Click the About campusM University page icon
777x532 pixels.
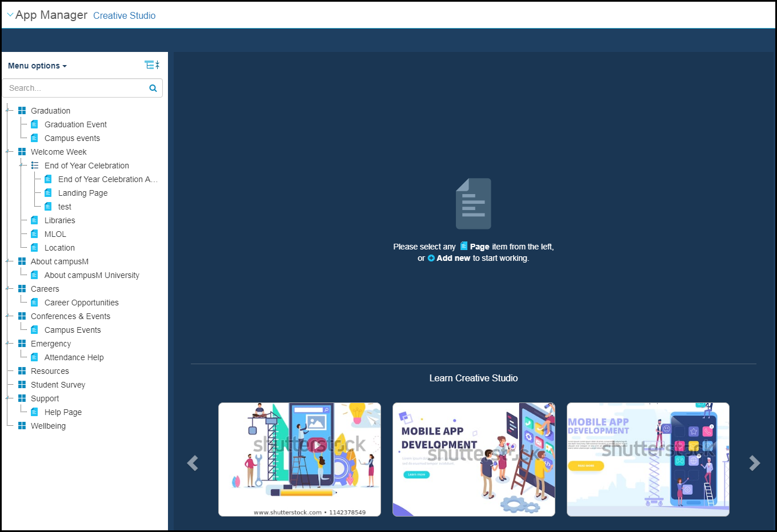(34, 275)
